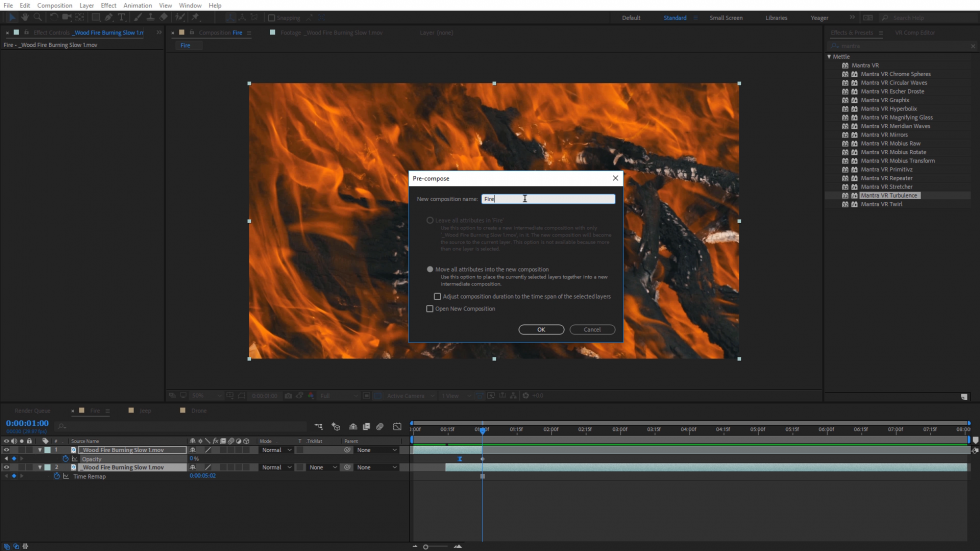Open the Parent dropdown for layer 2

[376, 467]
